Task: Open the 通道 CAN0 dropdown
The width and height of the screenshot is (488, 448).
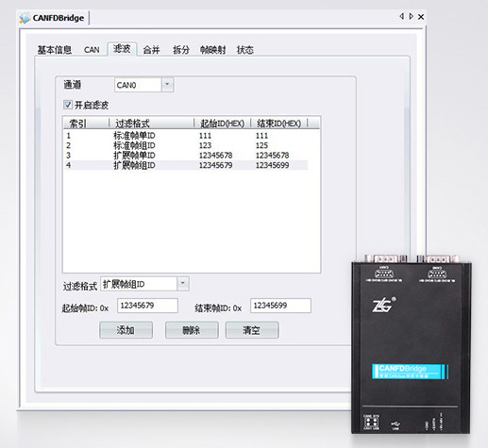Action: point(167,85)
